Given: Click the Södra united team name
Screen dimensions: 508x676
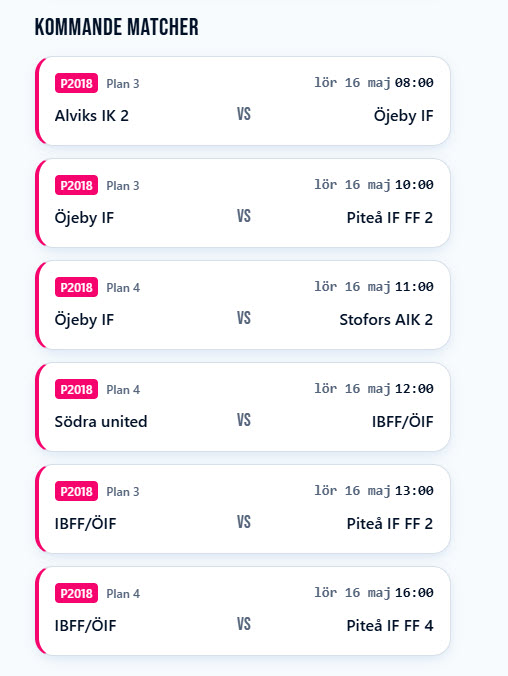Looking at the screenshot, I should (101, 421).
